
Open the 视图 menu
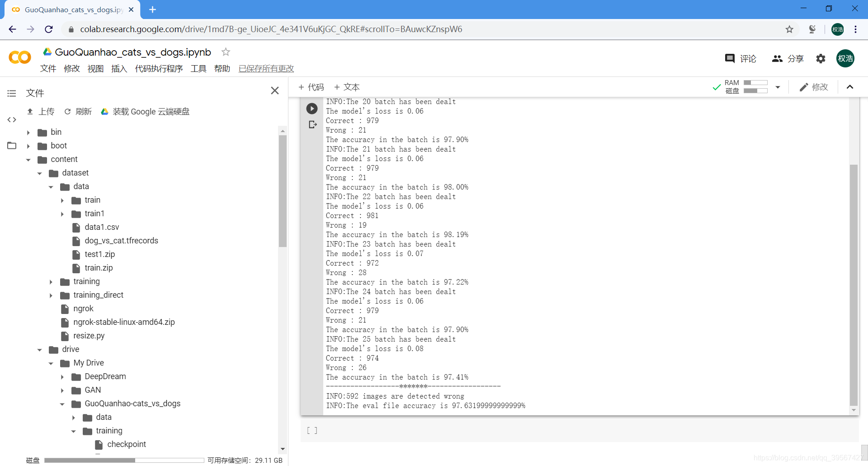click(x=95, y=68)
